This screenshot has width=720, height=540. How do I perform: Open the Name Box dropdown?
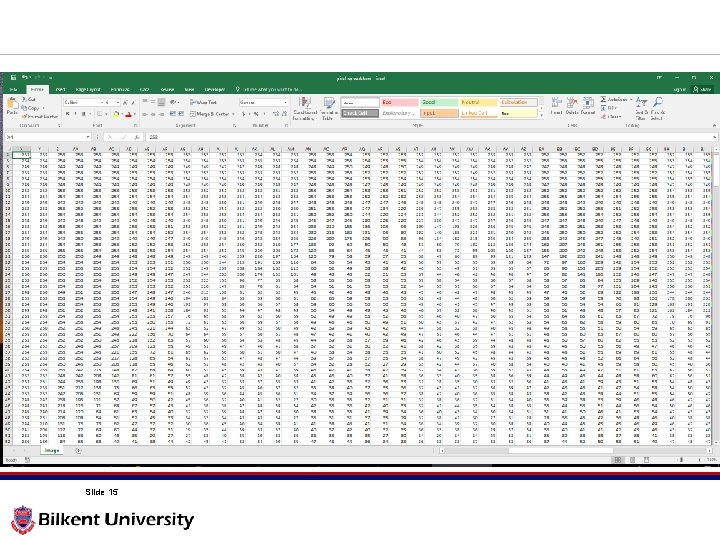tap(88, 137)
